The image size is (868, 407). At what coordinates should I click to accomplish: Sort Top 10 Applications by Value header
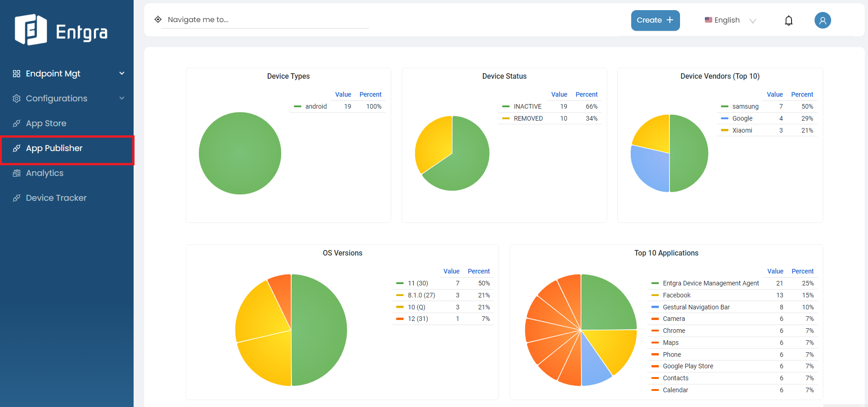(x=775, y=271)
